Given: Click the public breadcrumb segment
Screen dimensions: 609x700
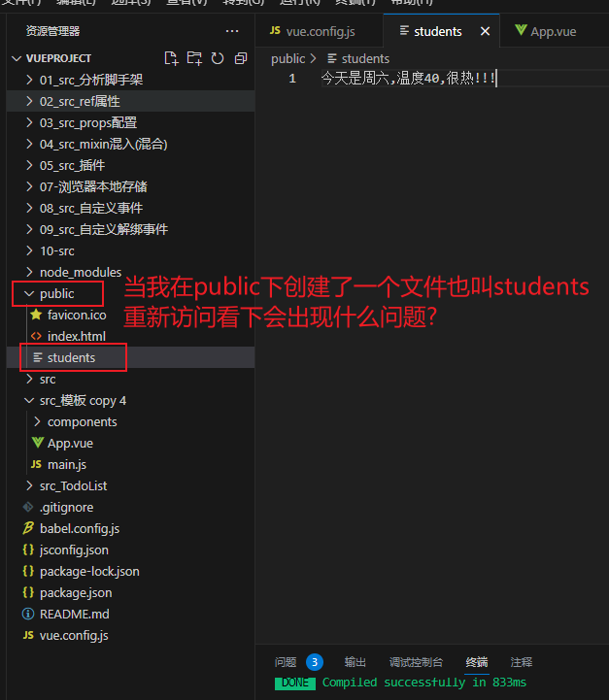Looking at the screenshot, I should click(288, 58).
